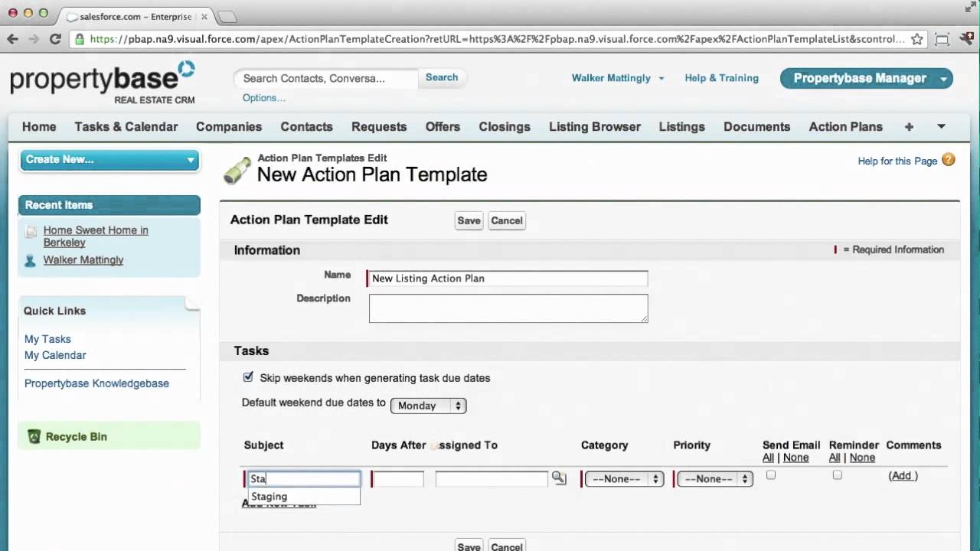Image resolution: width=980 pixels, height=551 pixels.
Task: Bookmark page with the star icon
Action: pyautogui.click(x=917, y=39)
